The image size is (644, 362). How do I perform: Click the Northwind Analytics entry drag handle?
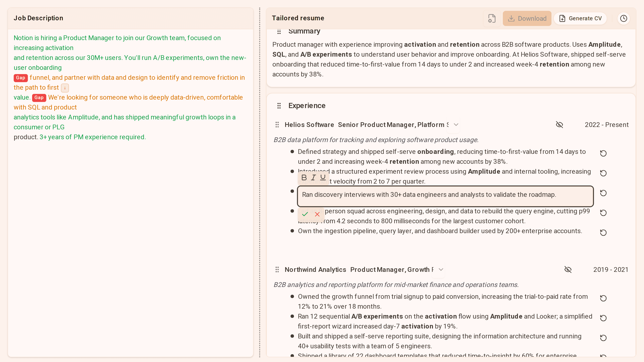(277, 269)
